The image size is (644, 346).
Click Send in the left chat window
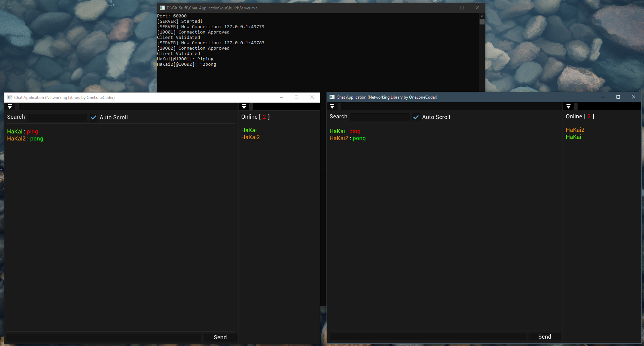pos(220,337)
